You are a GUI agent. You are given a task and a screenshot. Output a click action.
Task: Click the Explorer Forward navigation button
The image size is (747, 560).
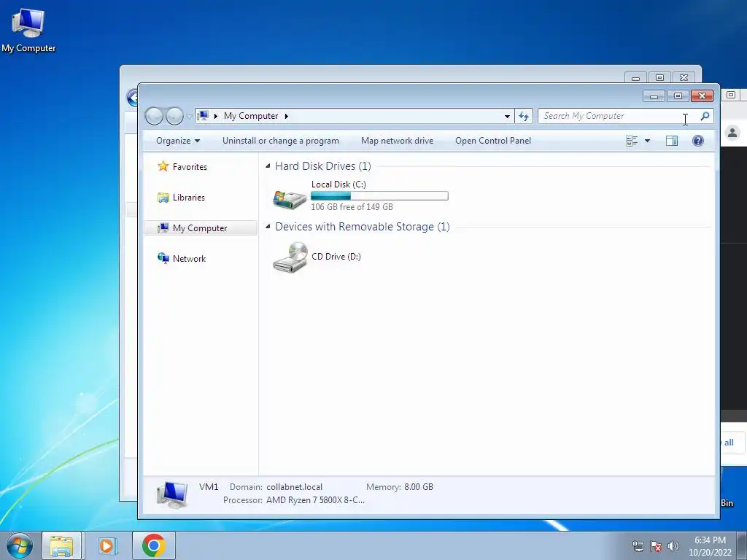coord(174,116)
